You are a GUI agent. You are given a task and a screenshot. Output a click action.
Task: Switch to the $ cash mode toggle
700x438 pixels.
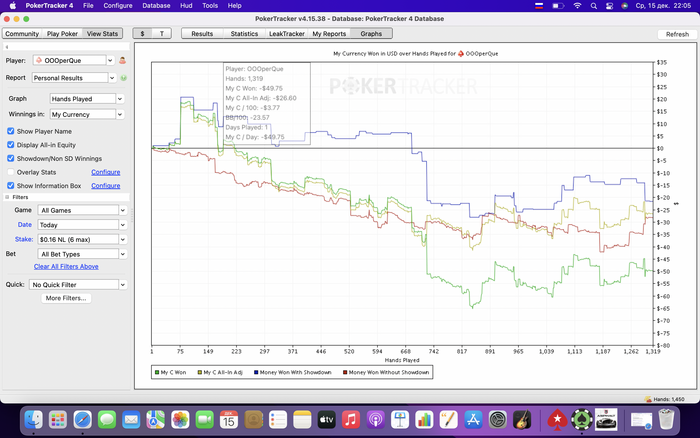tap(142, 33)
